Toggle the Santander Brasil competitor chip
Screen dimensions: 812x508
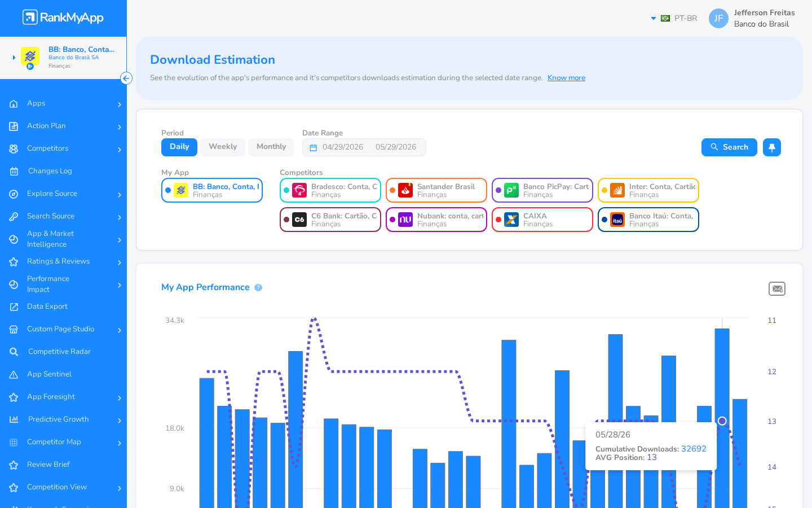click(x=436, y=190)
